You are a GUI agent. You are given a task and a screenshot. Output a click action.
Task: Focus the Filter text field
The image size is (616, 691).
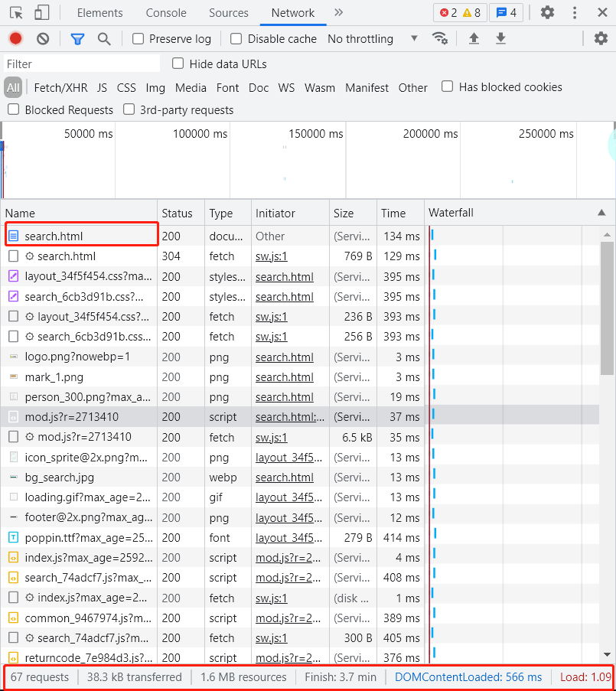coord(82,64)
